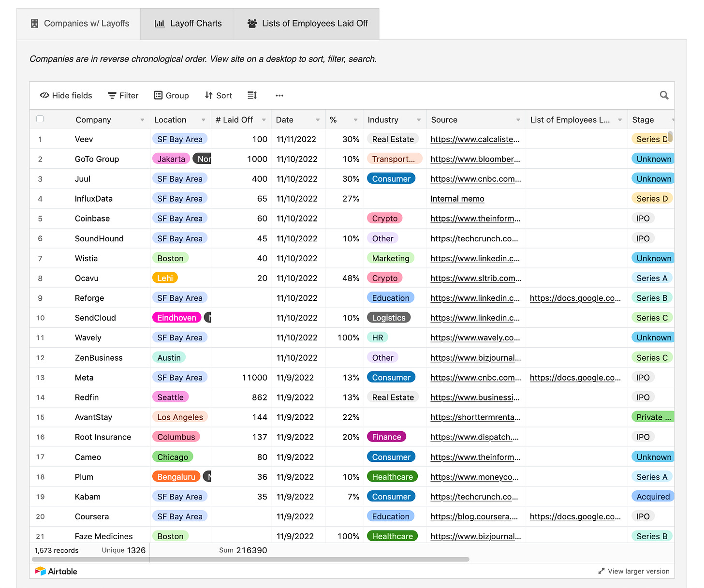Click the Finance industry tag for Root Insurance
Screen dimensions: 704x588
387,437
